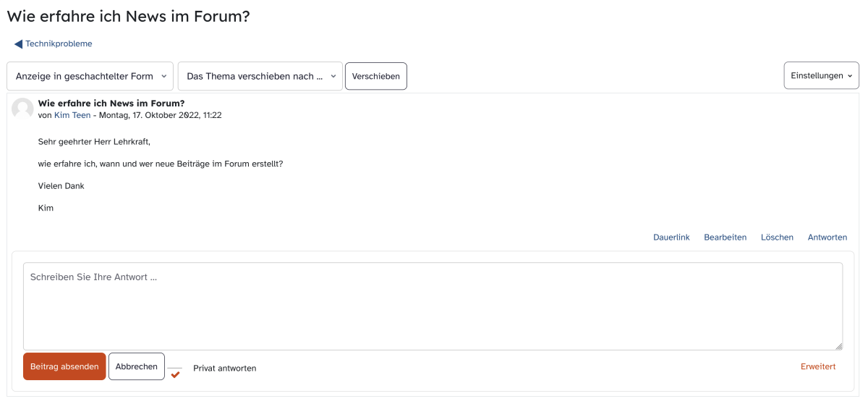
Task: Click Kim Teen's profile avatar
Action: click(22, 109)
